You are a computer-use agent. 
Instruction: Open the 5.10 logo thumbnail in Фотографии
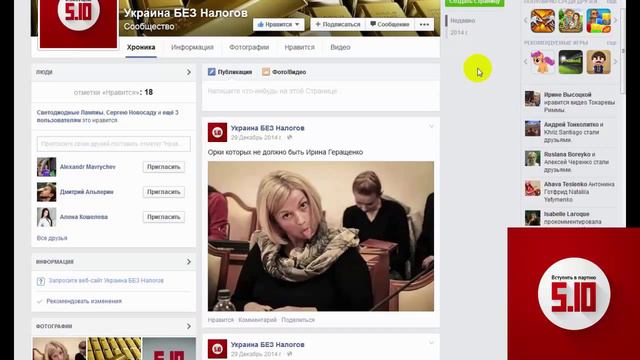click(169, 349)
